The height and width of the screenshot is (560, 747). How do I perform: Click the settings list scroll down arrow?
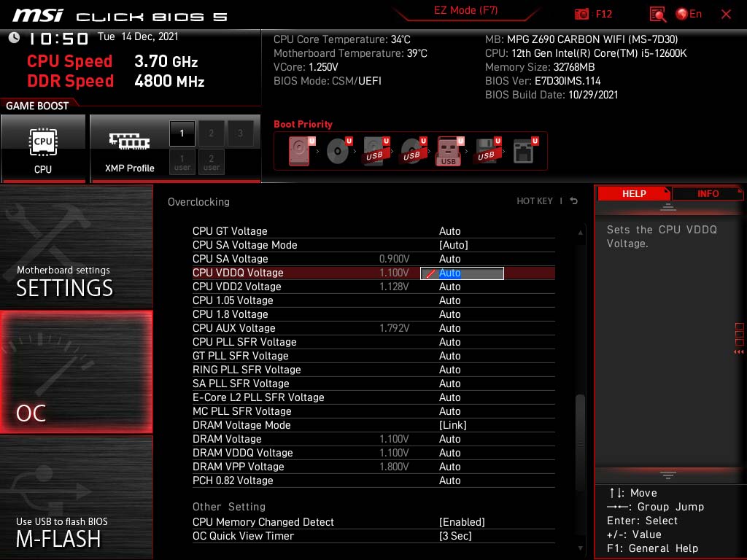pos(580,548)
